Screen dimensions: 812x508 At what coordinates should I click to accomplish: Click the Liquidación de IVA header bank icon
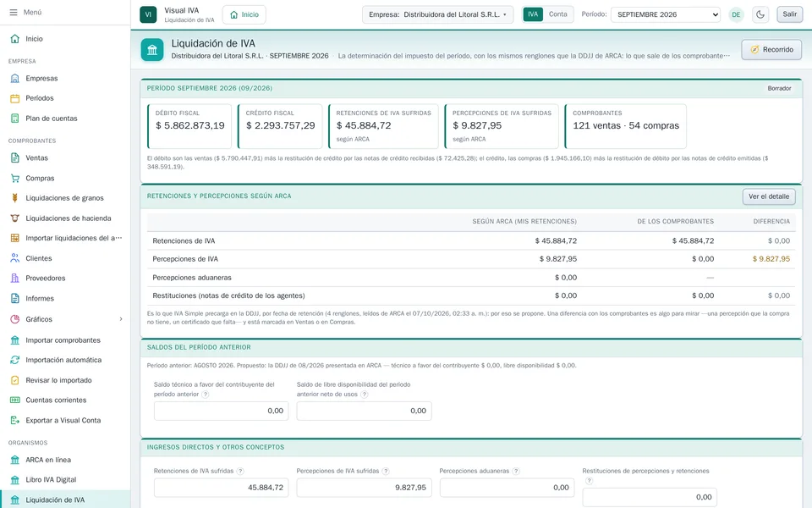point(152,50)
